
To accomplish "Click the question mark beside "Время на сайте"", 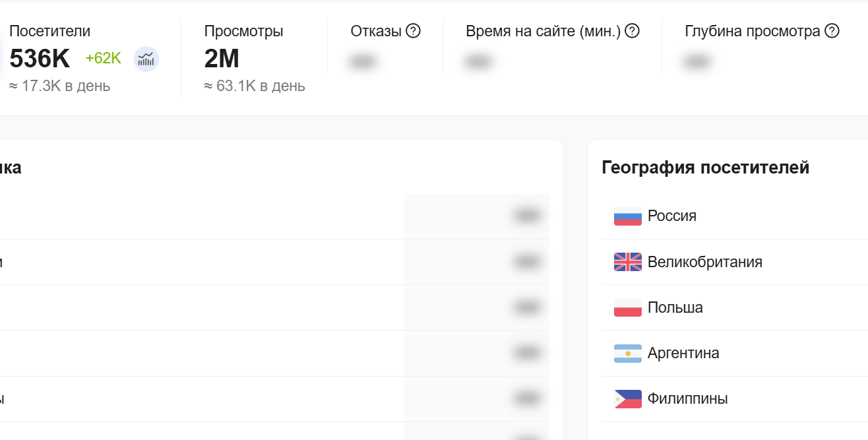I will (632, 30).
